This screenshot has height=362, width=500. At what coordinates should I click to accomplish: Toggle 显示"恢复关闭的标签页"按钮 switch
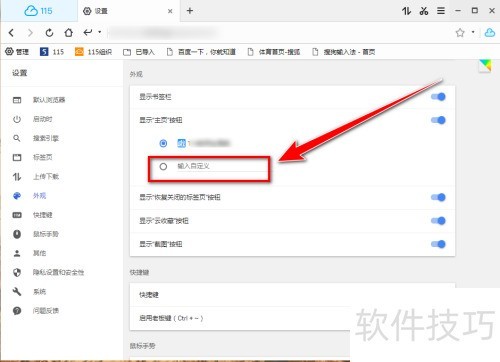tap(438, 197)
